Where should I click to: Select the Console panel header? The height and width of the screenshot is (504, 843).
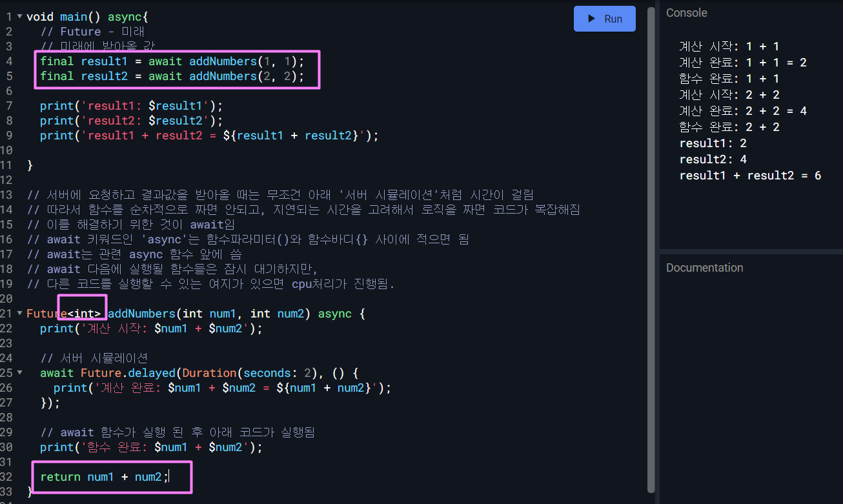pos(687,13)
